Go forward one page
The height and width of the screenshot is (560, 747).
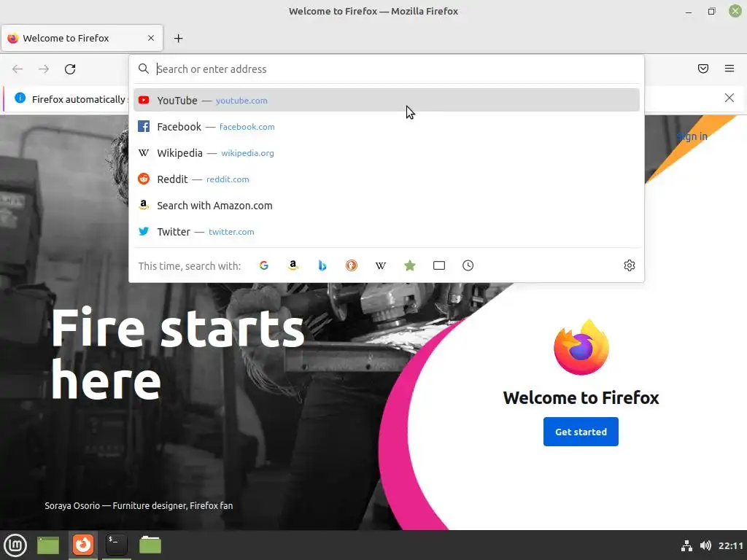pyautogui.click(x=44, y=69)
